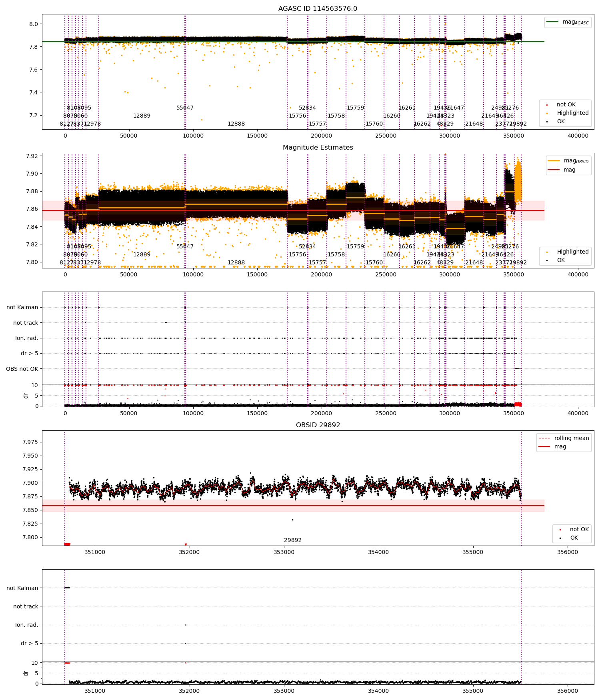Click the '8.0' y-tick in top plot
The image size is (600, 700).
pos(34,24)
